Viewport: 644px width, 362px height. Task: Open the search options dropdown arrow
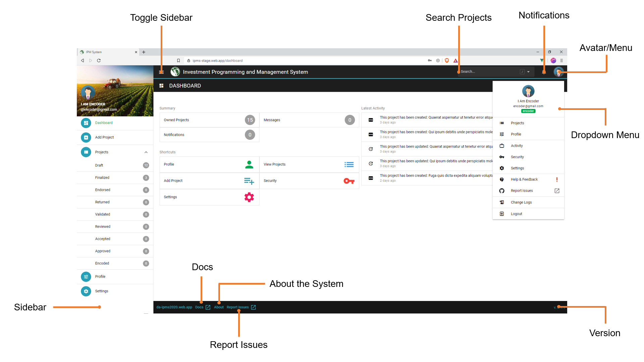click(x=528, y=72)
